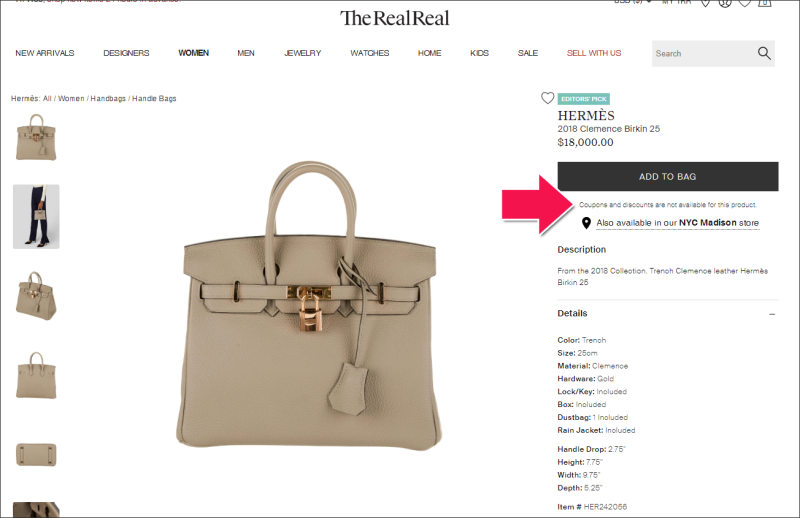The image size is (800, 518).
Task: Click into the Search input field
Action: pos(703,54)
